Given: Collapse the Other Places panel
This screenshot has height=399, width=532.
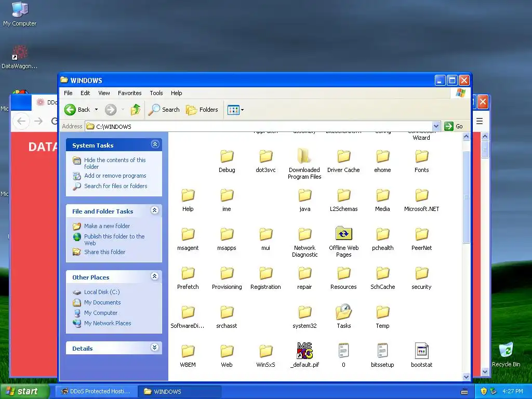Looking at the screenshot, I should pyautogui.click(x=154, y=276).
